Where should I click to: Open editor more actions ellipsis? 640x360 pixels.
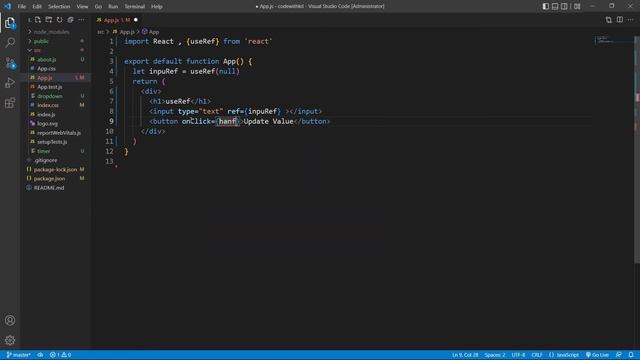point(631,20)
